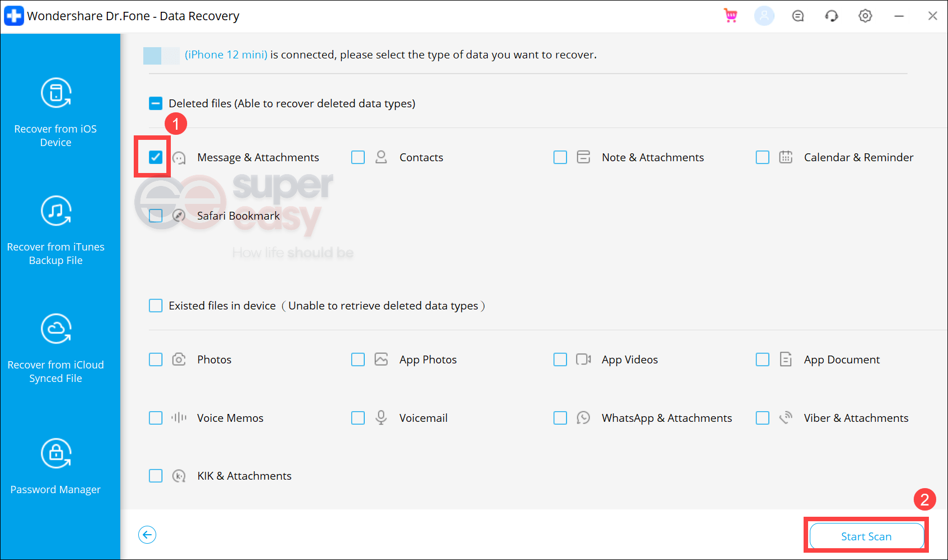Tick the WhatsApp & Attachments checkbox
Viewport: 948px width, 560px height.
point(560,418)
